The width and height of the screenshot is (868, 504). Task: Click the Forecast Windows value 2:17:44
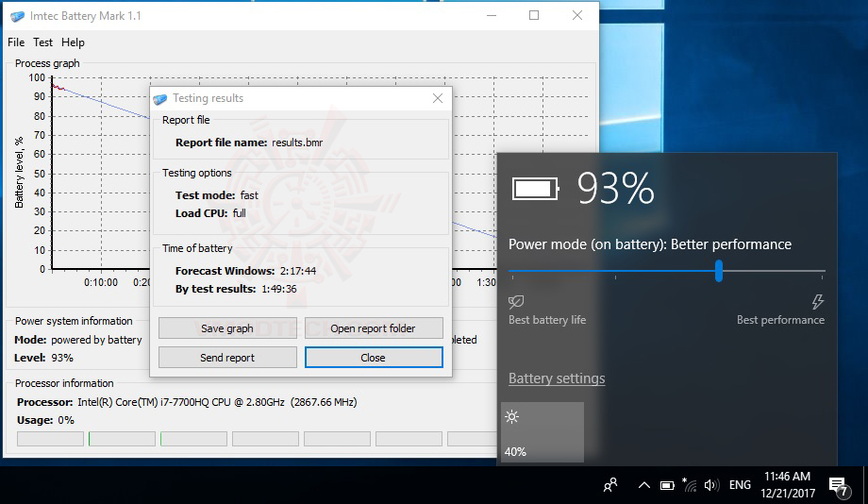click(x=298, y=271)
